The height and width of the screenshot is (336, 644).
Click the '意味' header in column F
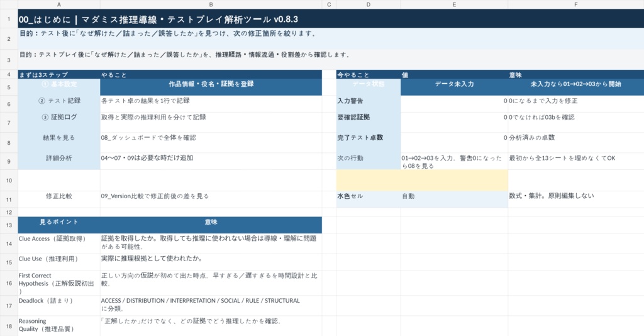(576, 74)
